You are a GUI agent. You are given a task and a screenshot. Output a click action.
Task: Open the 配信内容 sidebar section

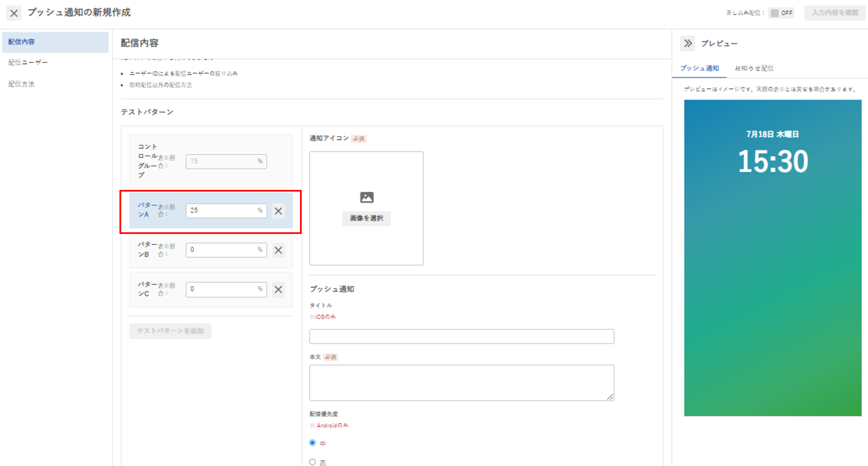point(55,42)
